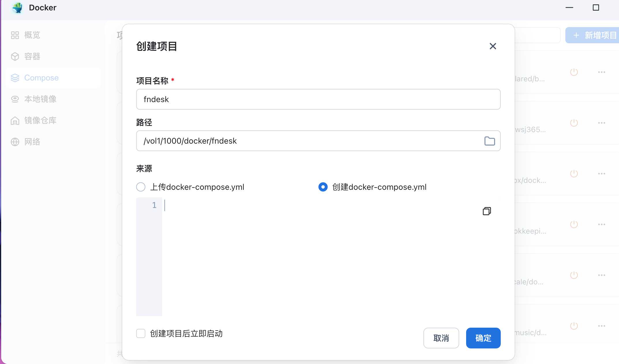
Task: Click the Docker whale app icon
Action: (18, 8)
